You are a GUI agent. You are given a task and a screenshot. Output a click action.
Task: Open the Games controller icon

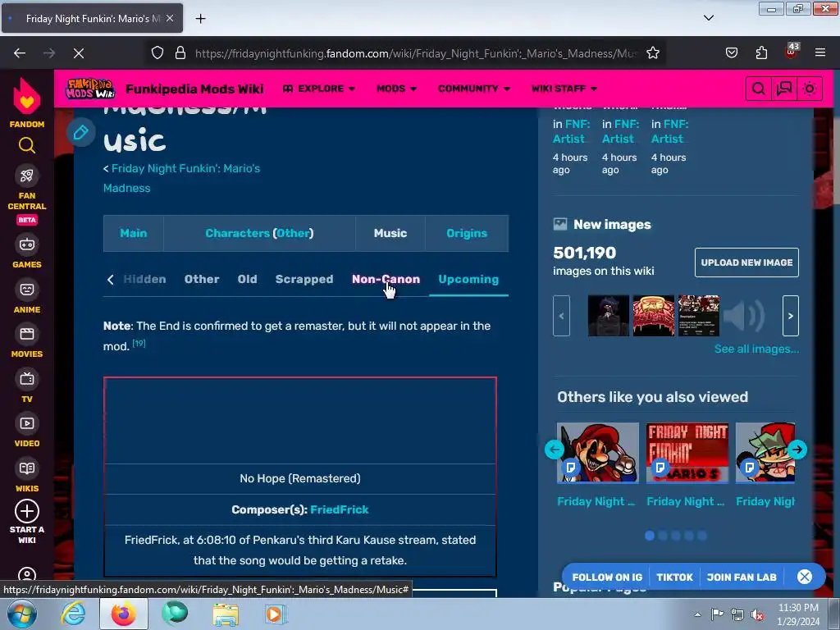coord(27,244)
